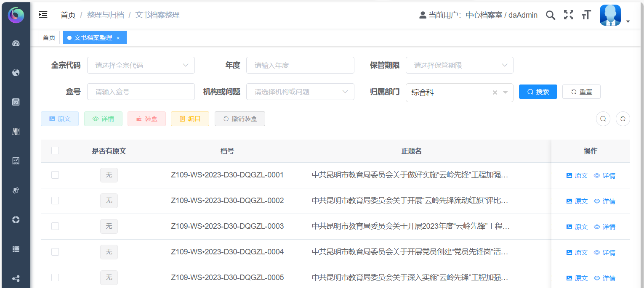Image resolution: width=644 pixels, height=288 pixels.
Task: Click the round refresh icon above table
Action: [623, 119]
